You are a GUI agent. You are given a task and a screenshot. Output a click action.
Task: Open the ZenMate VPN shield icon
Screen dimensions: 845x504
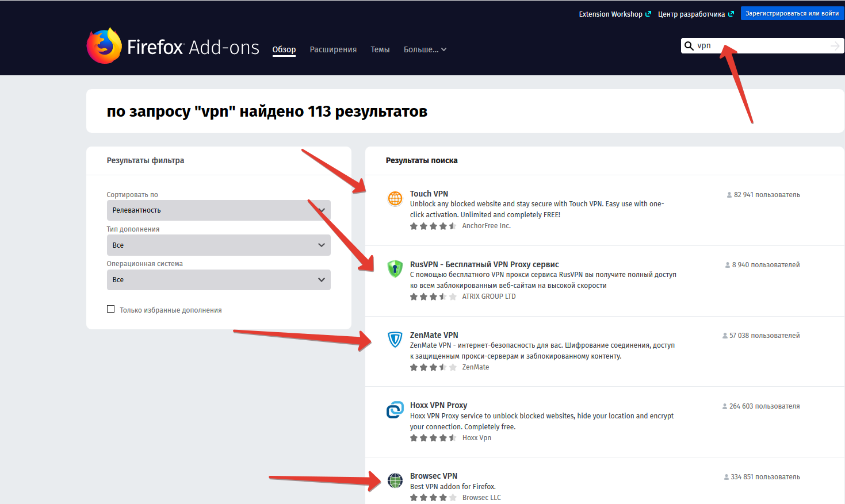(395, 339)
